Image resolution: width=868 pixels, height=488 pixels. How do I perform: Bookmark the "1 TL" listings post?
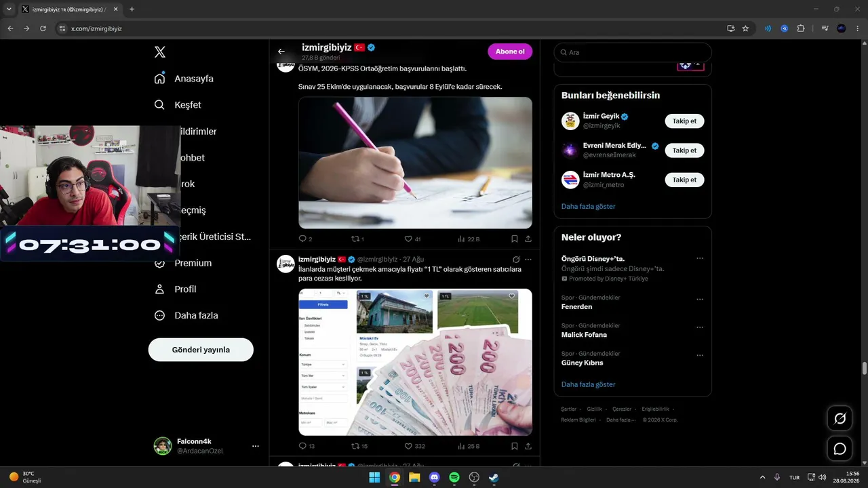tap(515, 447)
